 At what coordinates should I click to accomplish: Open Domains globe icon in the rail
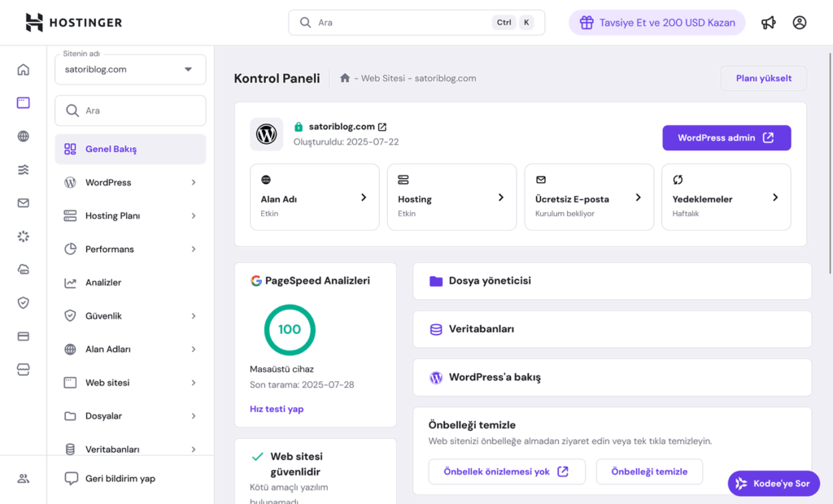24,136
